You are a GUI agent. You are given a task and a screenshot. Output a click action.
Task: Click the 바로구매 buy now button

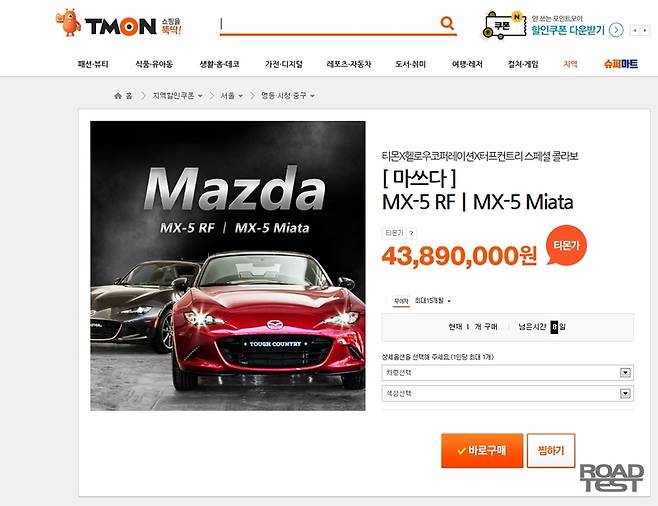click(482, 451)
